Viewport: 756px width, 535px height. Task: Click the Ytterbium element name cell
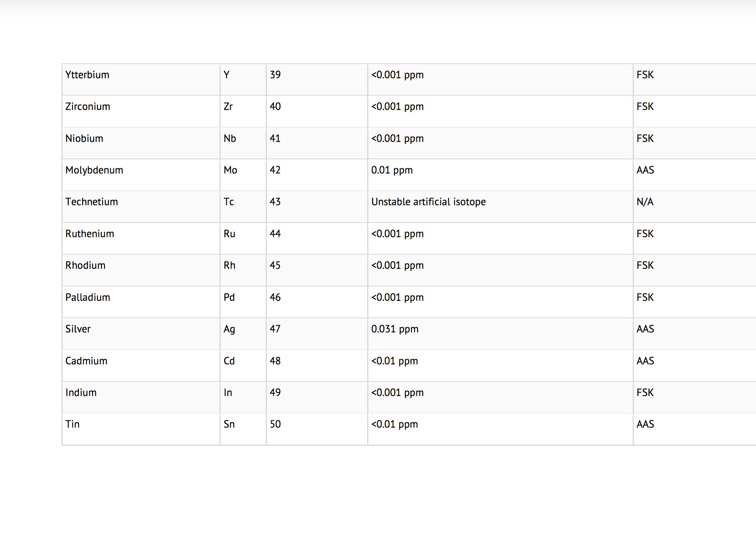tap(87, 75)
